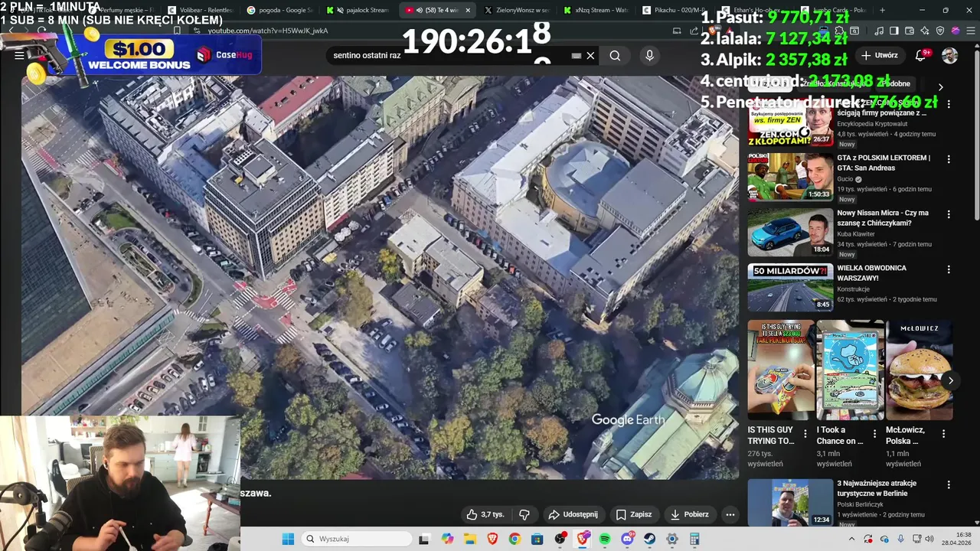Open '3 Najważniejsze atrakcje turystyczne w Berlinie' title
Screen dimensions: 980x551
coord(877,488)
